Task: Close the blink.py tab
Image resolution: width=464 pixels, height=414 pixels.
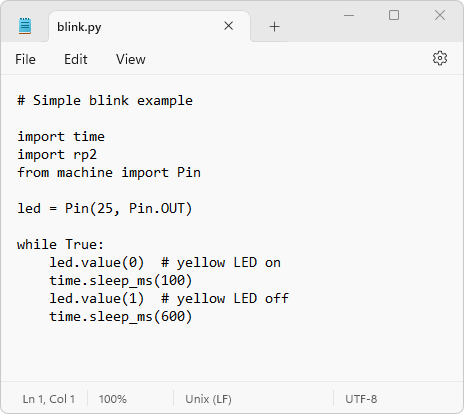Action: point(228,26)
